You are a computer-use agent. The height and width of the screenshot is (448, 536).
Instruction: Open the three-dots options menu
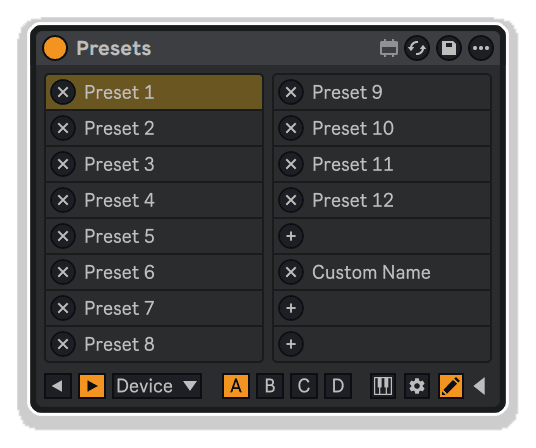point(481,48)
